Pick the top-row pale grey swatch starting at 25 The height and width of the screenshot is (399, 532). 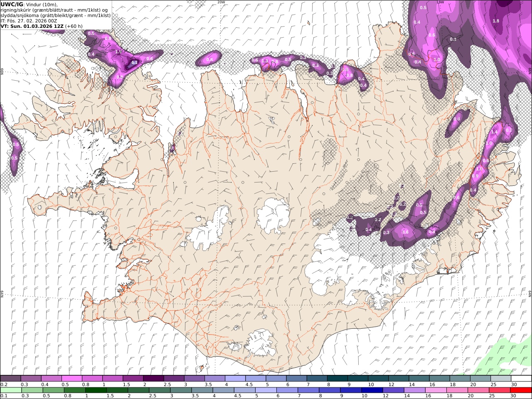(501, 379)
